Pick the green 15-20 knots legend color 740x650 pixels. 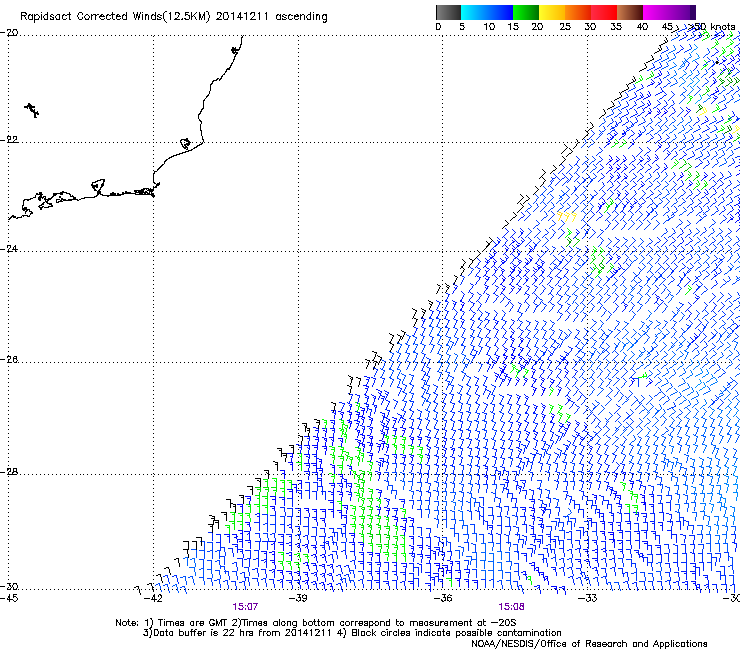point(526,12)
